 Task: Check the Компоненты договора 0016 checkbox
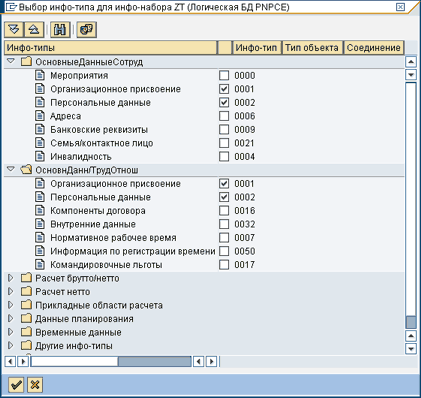(x=224, y=210)
